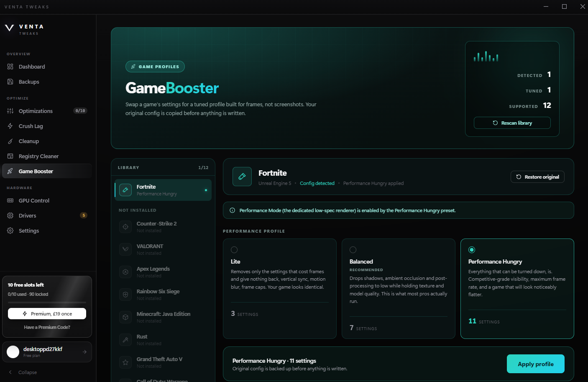Click the Apex Legends icon
This screenshot has height=382, width=588.
point(125,272)
